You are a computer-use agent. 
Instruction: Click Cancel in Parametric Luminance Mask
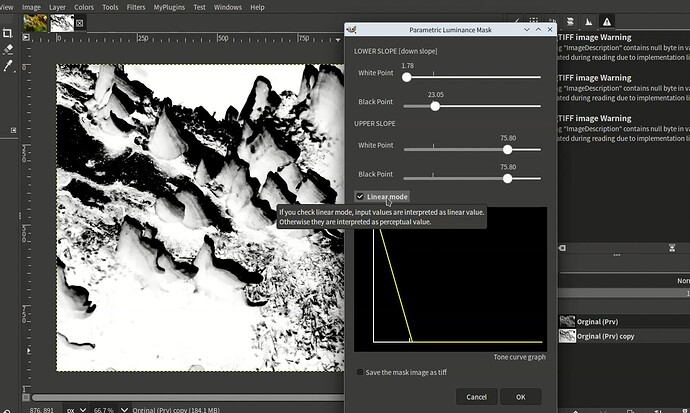477,397
